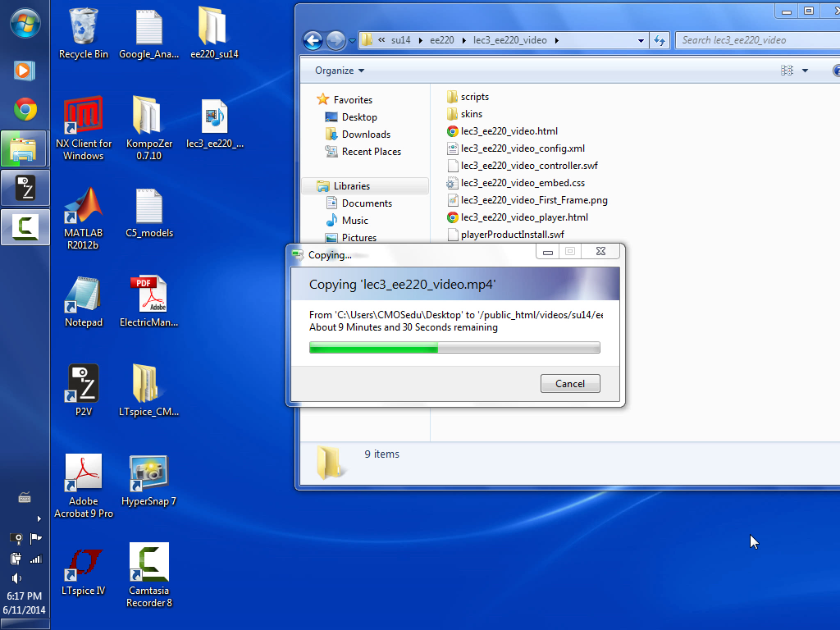The width and height of the screenshot is (840, 630).
Task: Select the ee220_su14 folder on desktop
Action: pos(214,33)
